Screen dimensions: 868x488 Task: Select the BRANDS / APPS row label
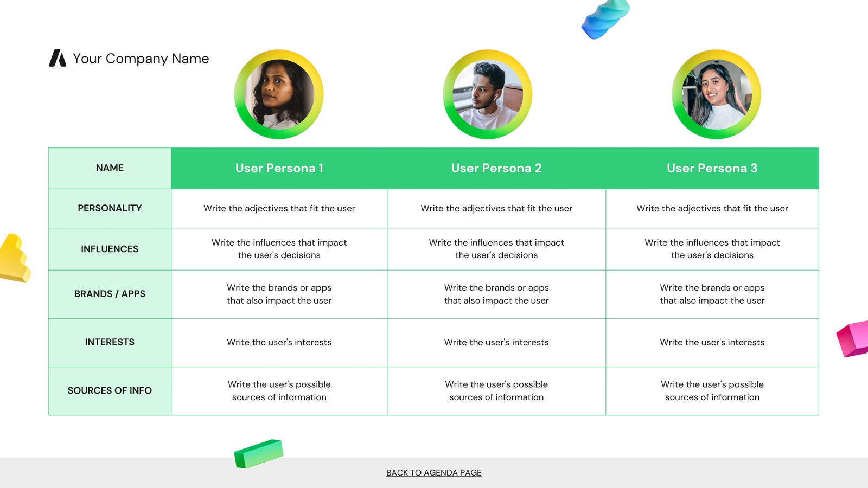point(110,294)
